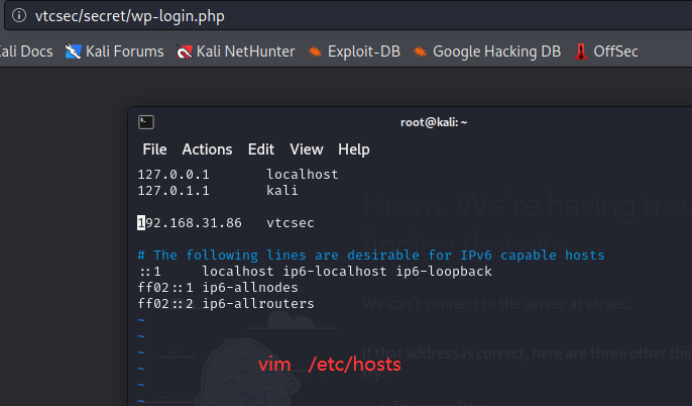
Task: Click the 'ff02::1 ip6-allnodes' line
Action: click(x=218, y=288)
